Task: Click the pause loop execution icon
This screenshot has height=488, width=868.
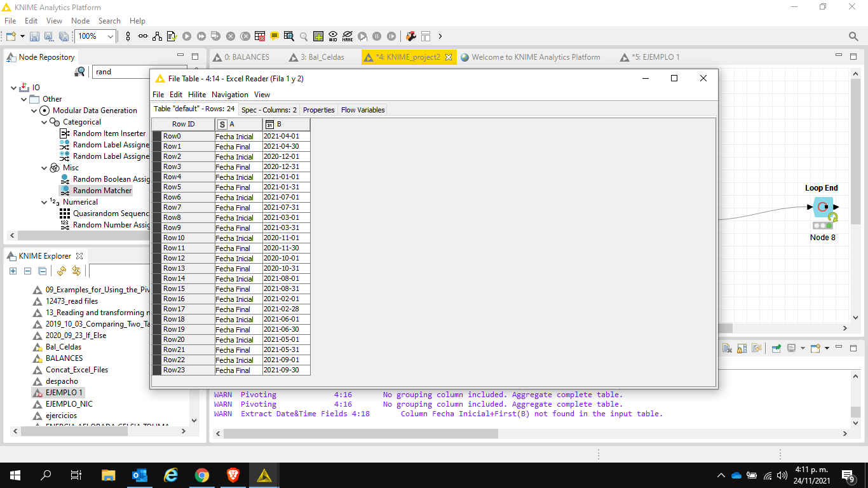Action: (x=377, y=36)
